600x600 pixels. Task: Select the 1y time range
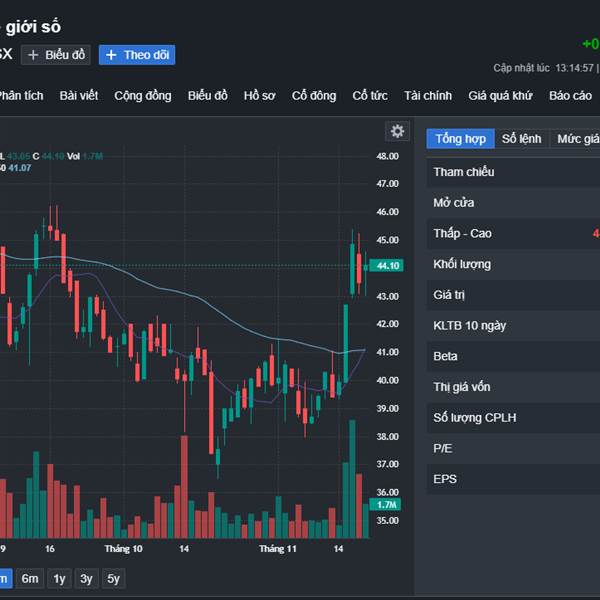pyautogui.click(x=59, y=578)
